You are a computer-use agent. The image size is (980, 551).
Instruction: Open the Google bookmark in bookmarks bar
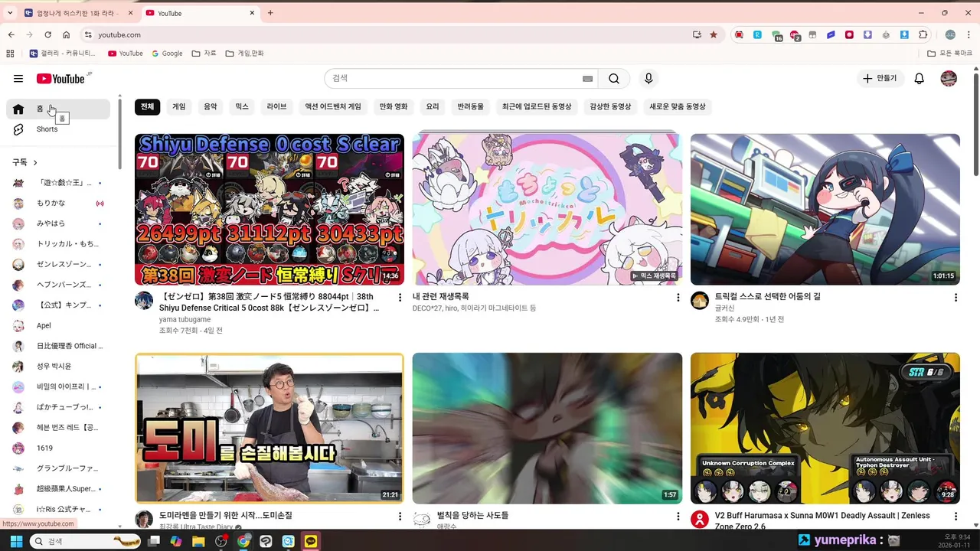tap(167, 54)
